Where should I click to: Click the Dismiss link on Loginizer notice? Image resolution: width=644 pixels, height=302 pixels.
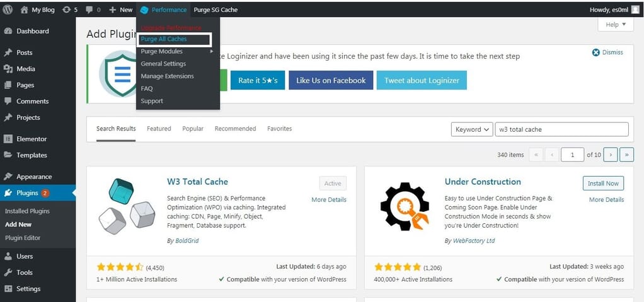612,52
